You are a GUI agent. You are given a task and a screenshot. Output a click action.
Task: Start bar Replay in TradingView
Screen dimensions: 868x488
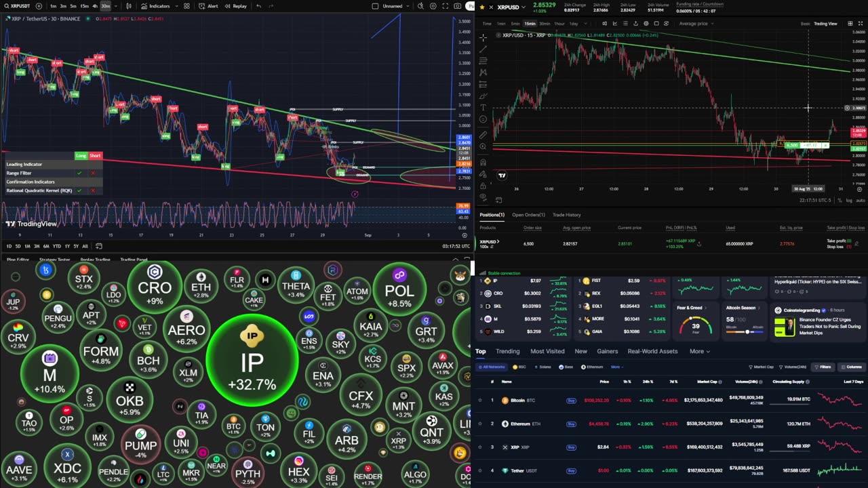(236, 6)
